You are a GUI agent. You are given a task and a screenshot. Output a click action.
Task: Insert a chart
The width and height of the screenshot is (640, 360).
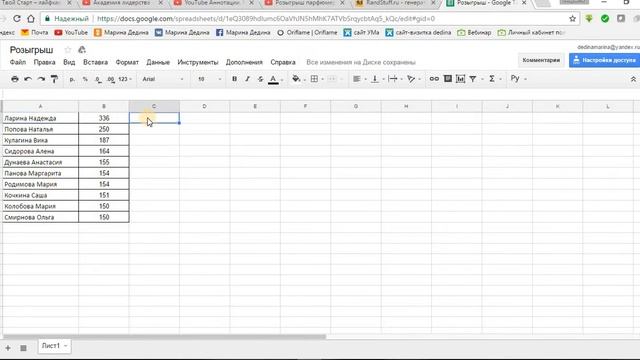[460, 79]
